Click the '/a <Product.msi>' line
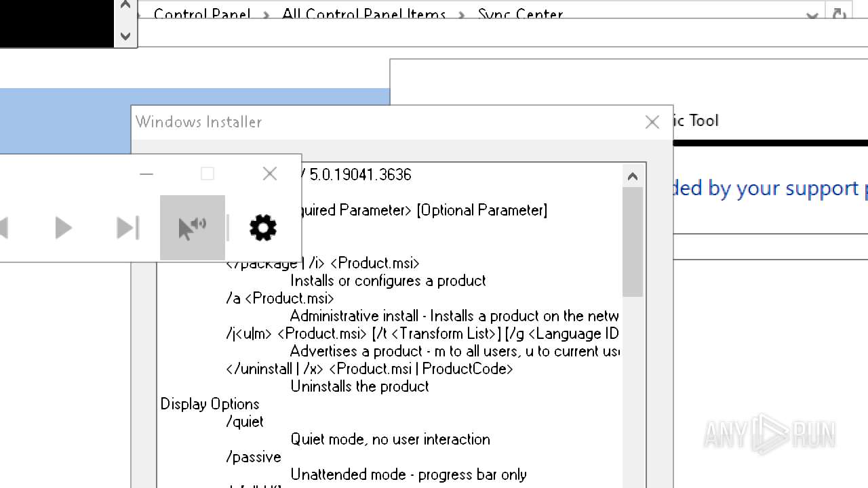The height and width of the screenshot is (488, 868). pyautogui.click(x=280, y=298)
